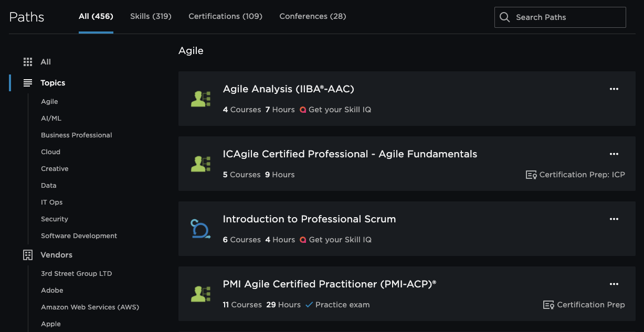This screenshot has height=332, width=644.
Task: Filter by vendor Adobe
Action: tap(52, 291)
